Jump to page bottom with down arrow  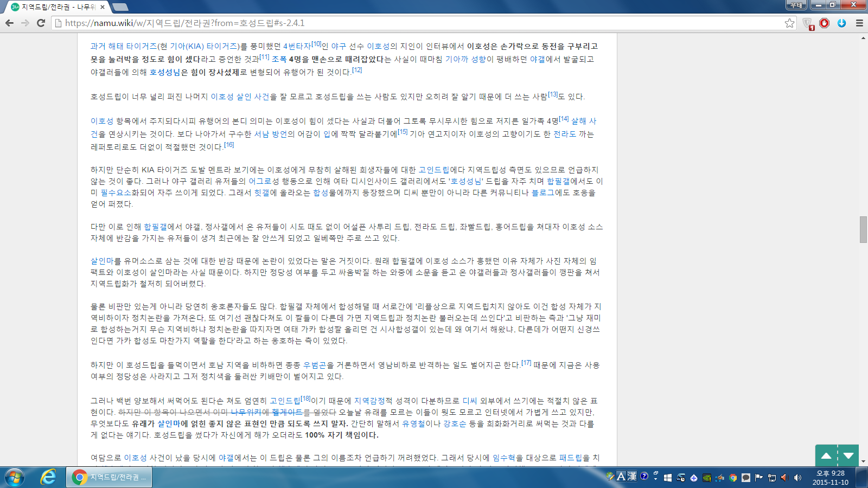(848, 455)
